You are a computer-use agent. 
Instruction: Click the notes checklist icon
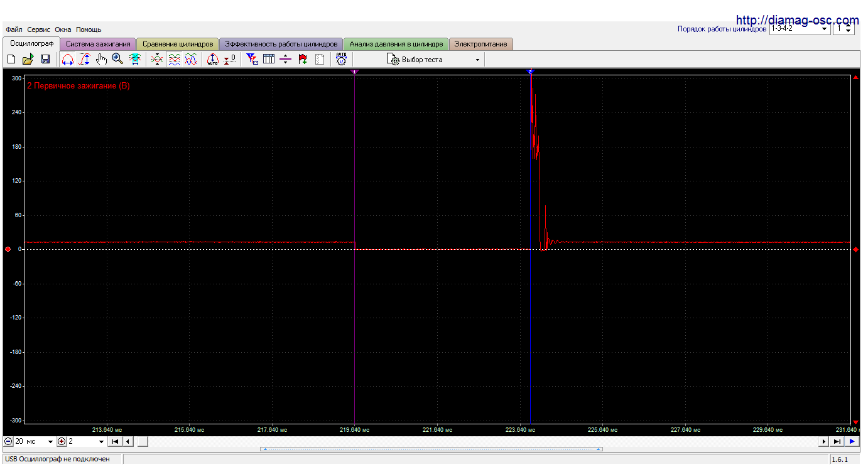(320, 59)
